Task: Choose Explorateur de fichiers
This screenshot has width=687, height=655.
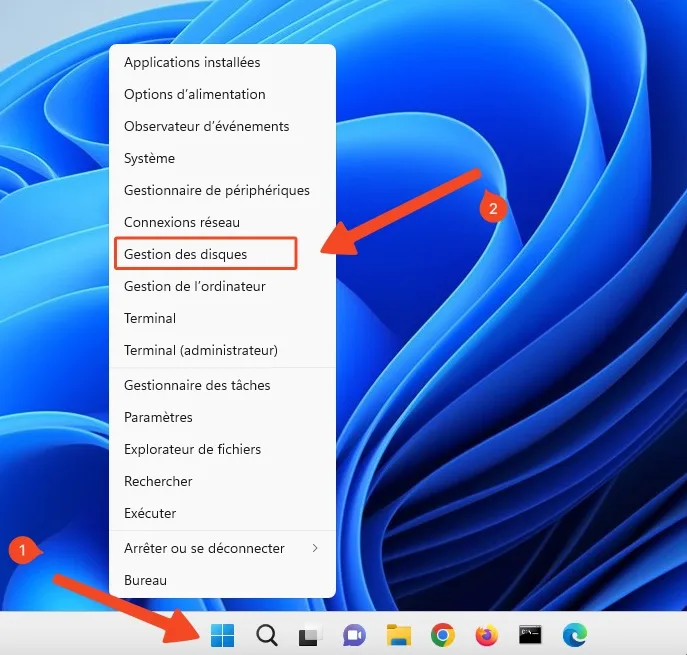Action: click(x=223, y=449)
